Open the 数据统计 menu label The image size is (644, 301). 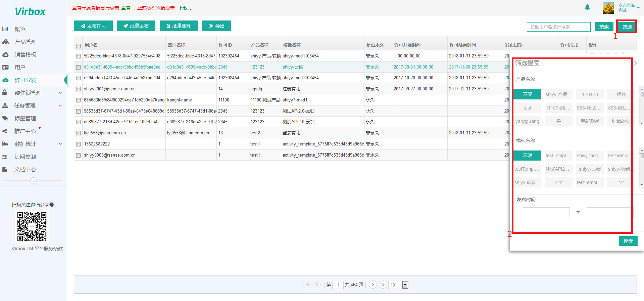pos(25,144)
